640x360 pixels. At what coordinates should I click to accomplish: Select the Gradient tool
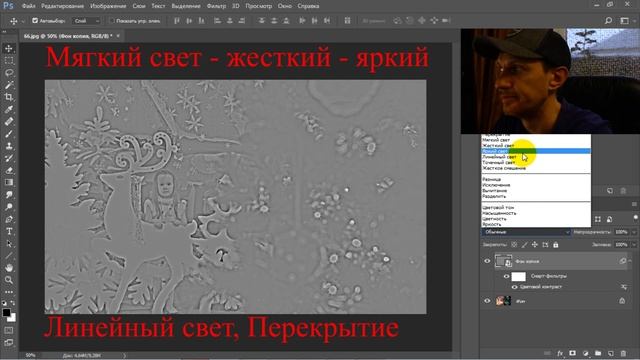tap(9, 182)
